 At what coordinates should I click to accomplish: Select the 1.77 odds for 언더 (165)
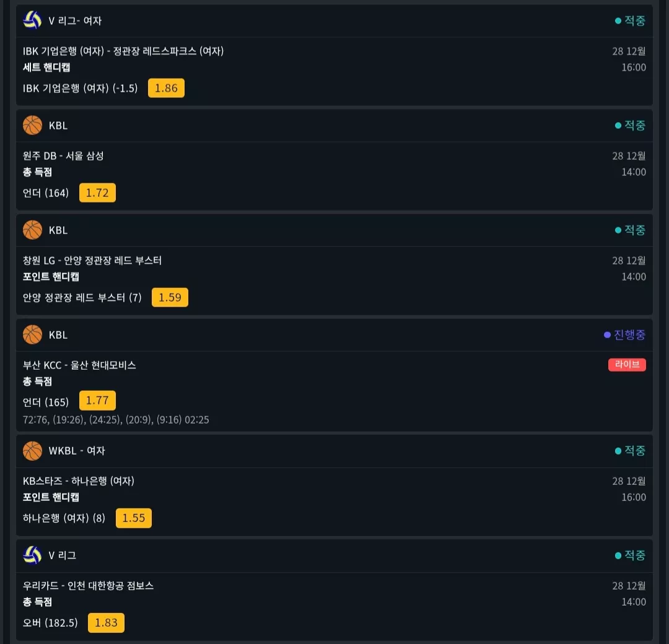[97, 401]
